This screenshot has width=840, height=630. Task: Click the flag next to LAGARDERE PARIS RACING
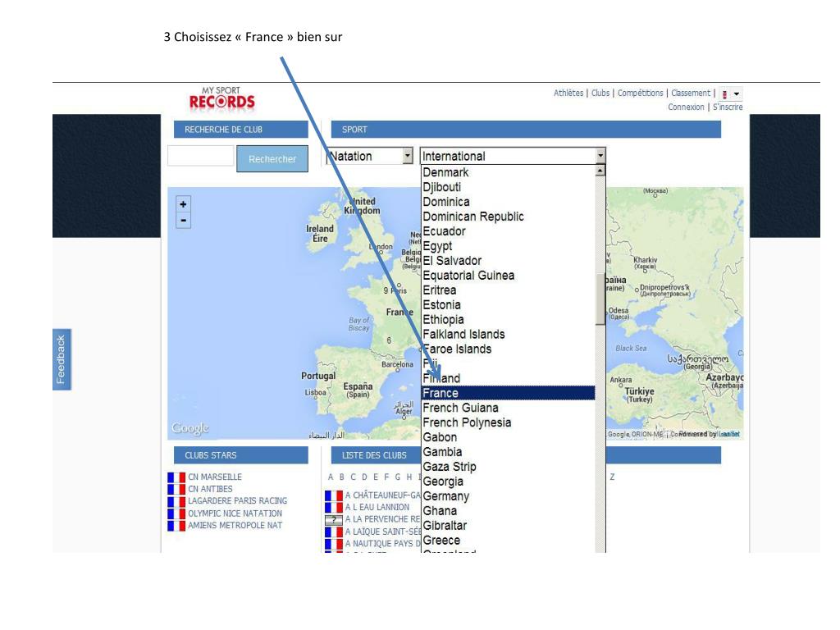[176, 501]
